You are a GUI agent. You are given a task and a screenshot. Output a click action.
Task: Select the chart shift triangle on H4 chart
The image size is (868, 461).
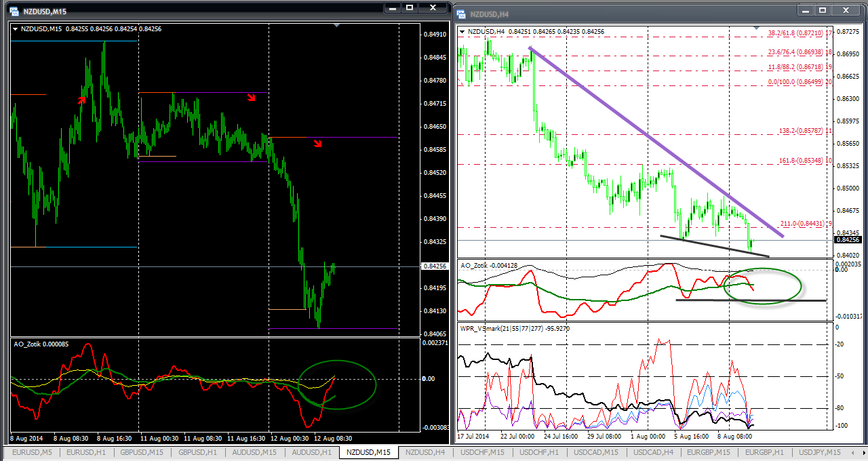(x=759, y=28)
